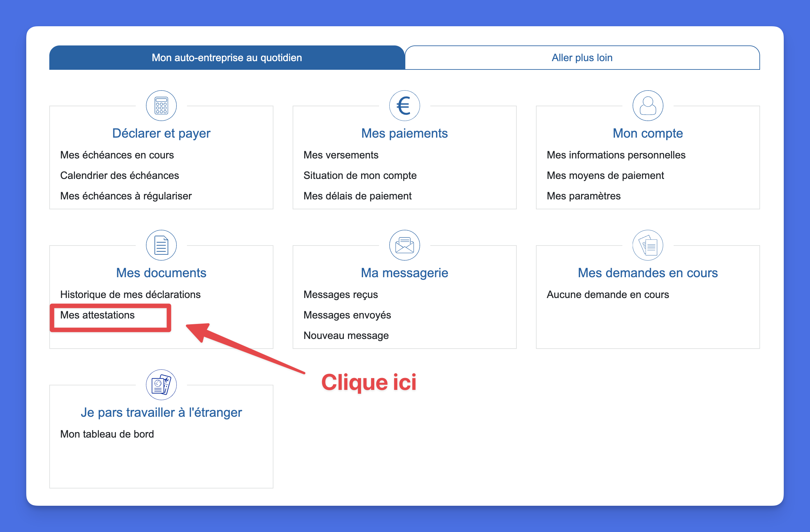Select the Mon auto-entreprise au quotidien tab
The image size is (810, 532).
(x=227, y=58)
